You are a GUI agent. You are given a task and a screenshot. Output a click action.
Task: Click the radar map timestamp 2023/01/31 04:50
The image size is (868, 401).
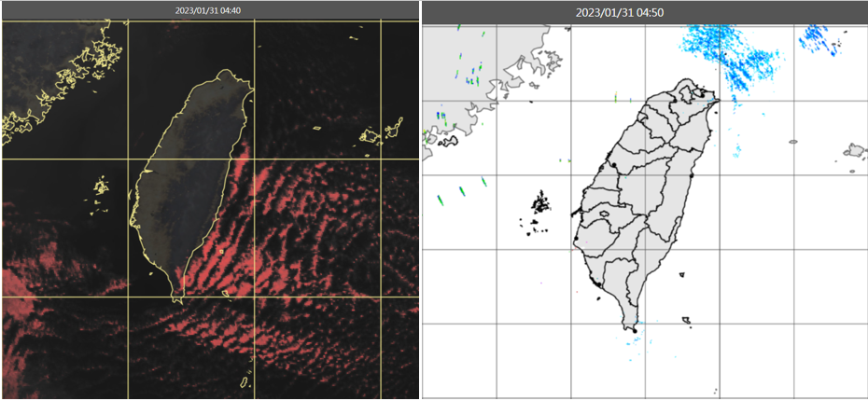(x=620, y=13)
